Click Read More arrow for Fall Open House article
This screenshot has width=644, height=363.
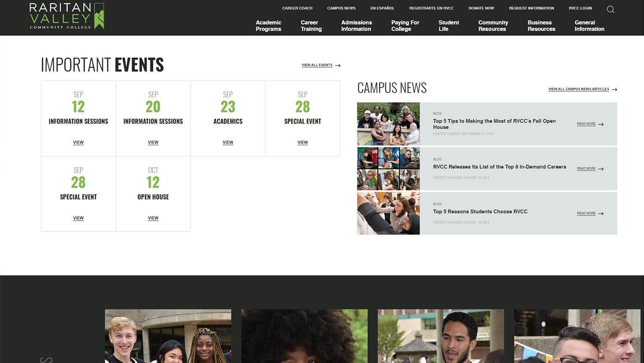pos(601,124)
